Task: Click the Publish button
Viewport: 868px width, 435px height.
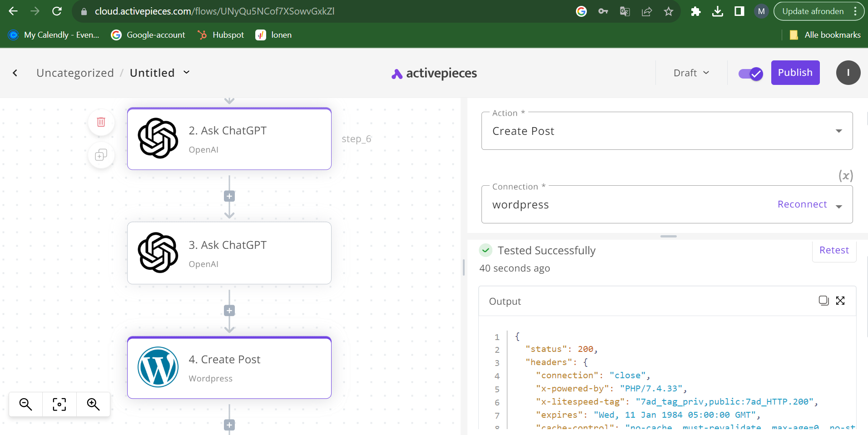Action: (795, 73)
